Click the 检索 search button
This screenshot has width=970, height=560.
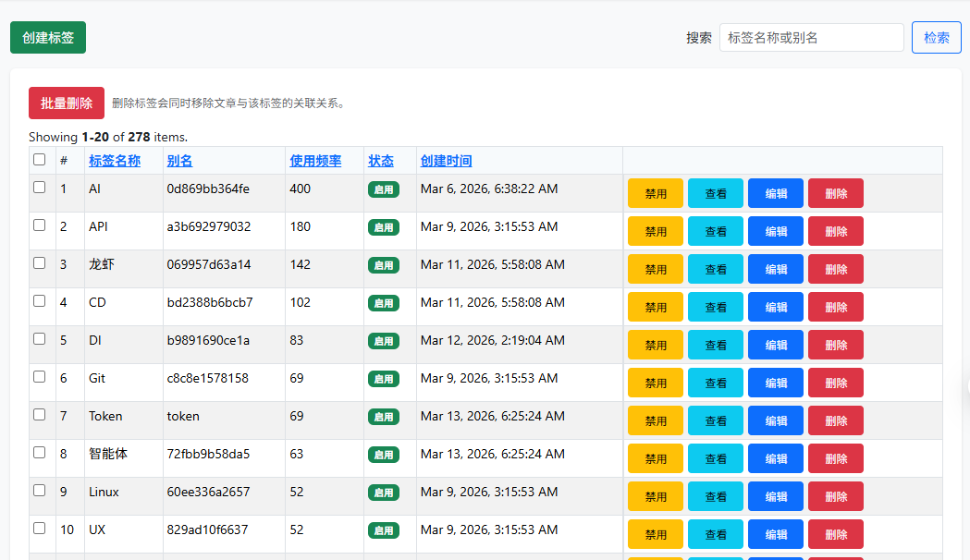click(936, 38)
